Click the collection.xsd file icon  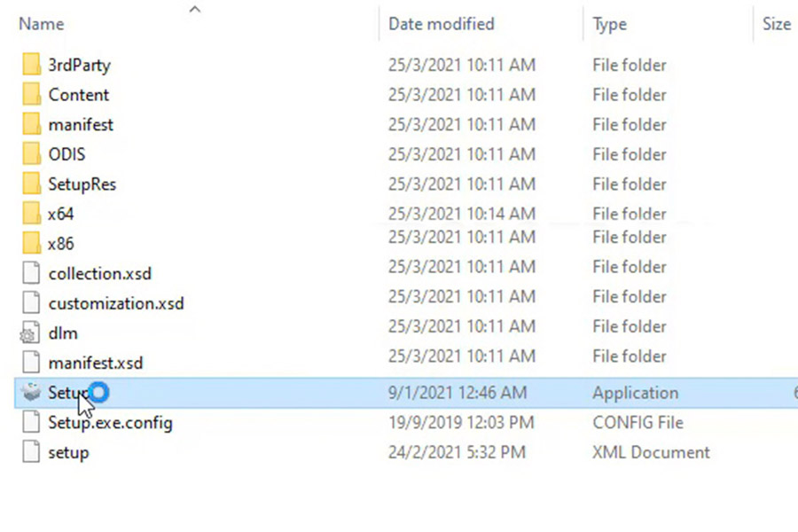(31, 273)
